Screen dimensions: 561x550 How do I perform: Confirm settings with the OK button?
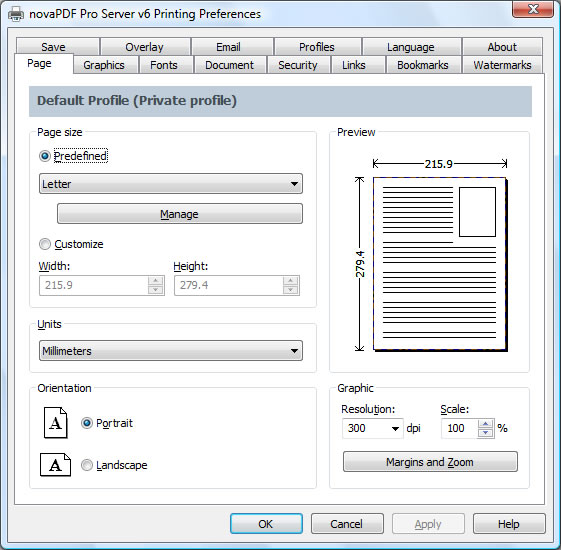point(266,524)
